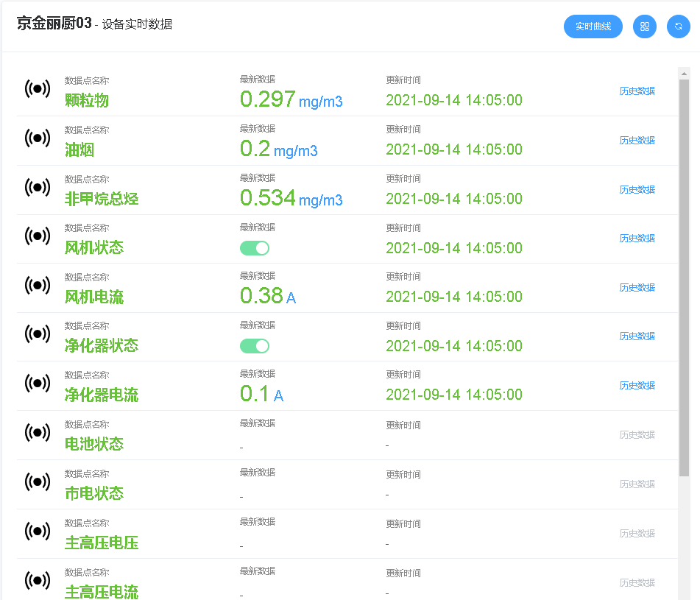Click the scrollbar up arrow
The height and width of the screenshot is (600, 700).
coord(684,73)
